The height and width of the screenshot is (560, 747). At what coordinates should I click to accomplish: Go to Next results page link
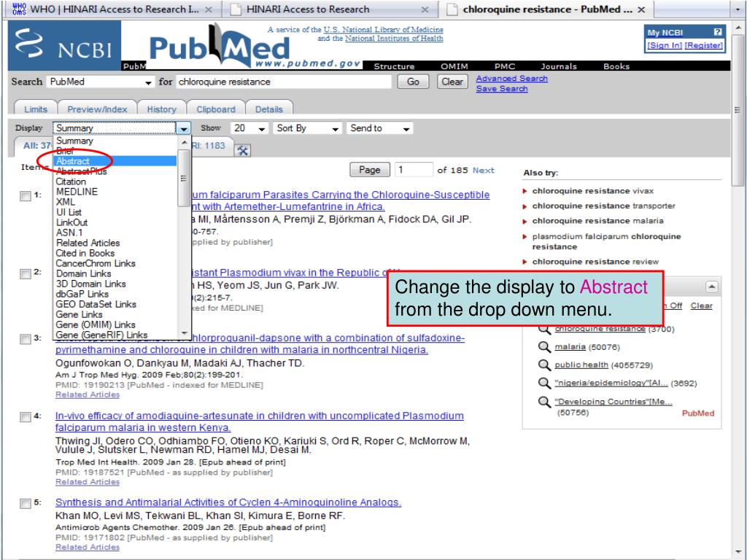484,170
